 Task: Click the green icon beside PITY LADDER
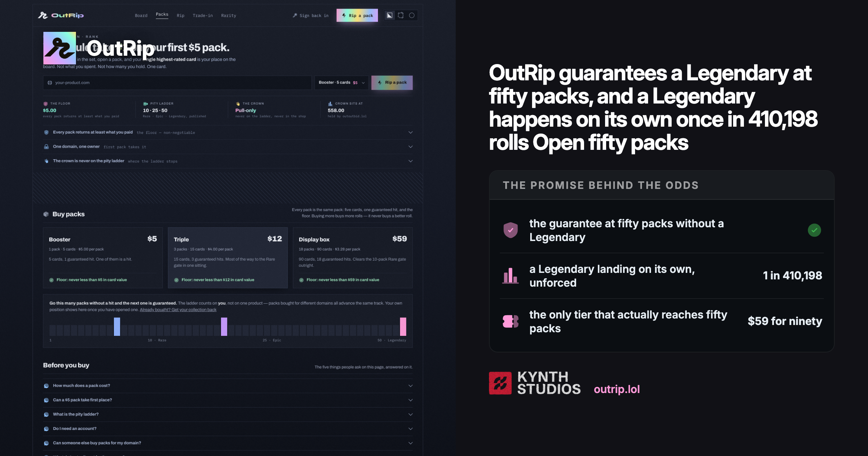(x=145, y=104)
